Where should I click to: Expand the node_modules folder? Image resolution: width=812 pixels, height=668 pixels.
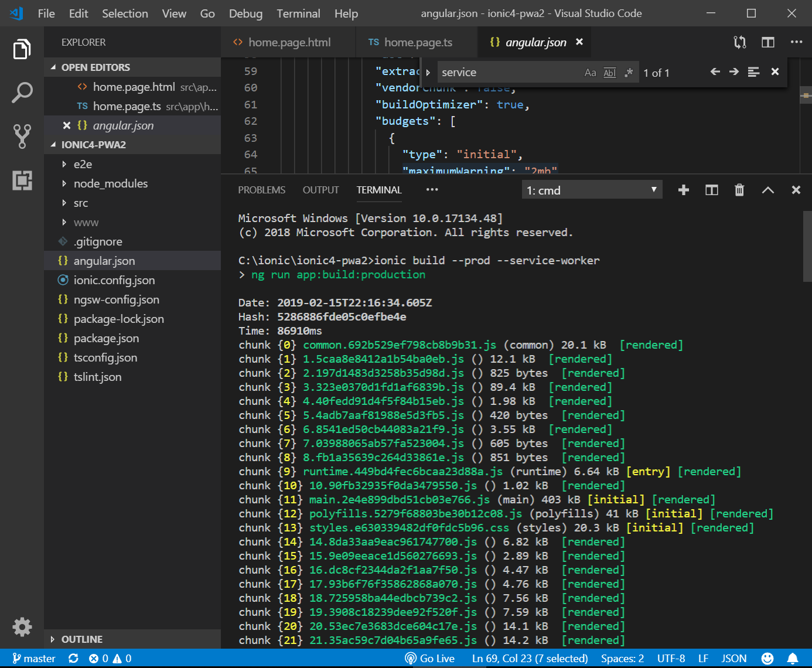tap(110, 184)
